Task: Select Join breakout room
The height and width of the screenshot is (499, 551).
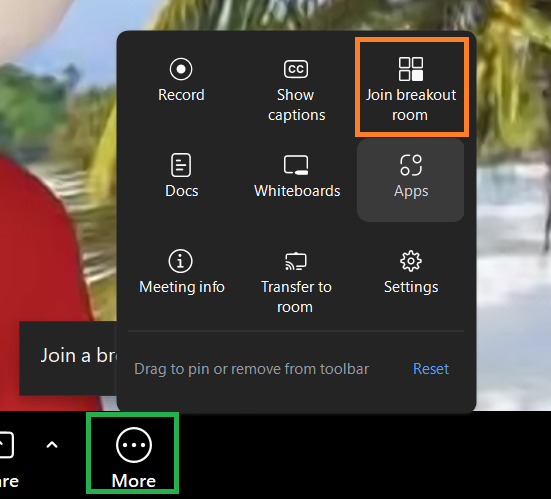Action: 411,89
